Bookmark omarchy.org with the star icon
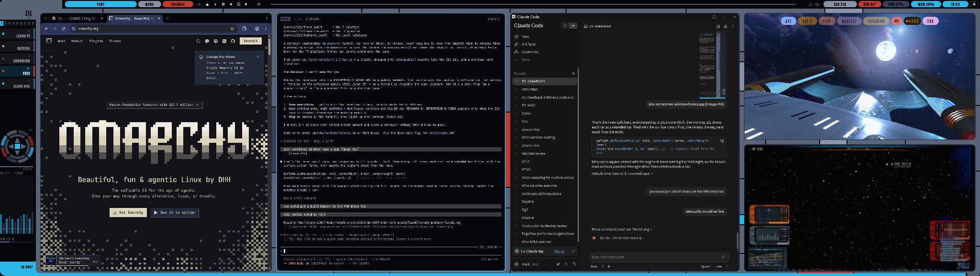The height and width of the screenshot is (276, 980). [232, 29]
